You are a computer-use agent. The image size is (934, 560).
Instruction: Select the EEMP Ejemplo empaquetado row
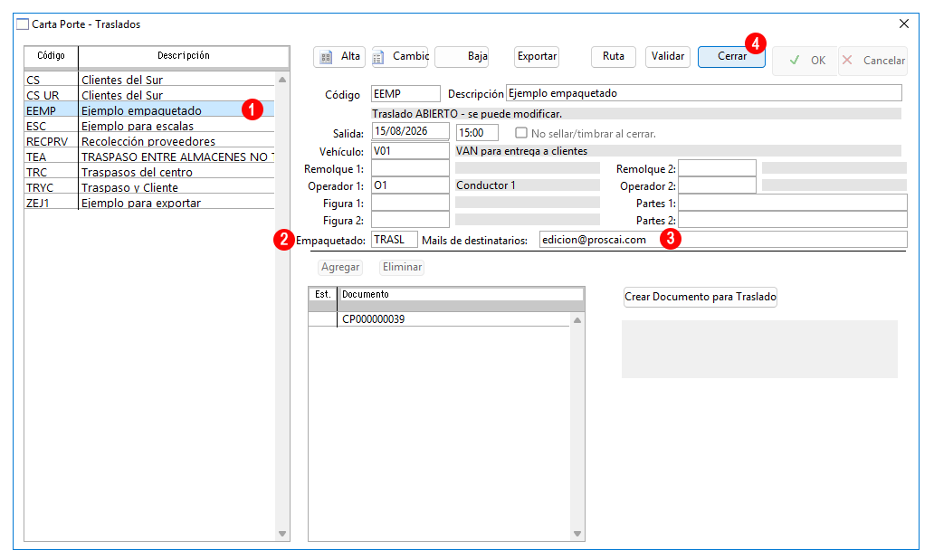[x=149, y=110]
